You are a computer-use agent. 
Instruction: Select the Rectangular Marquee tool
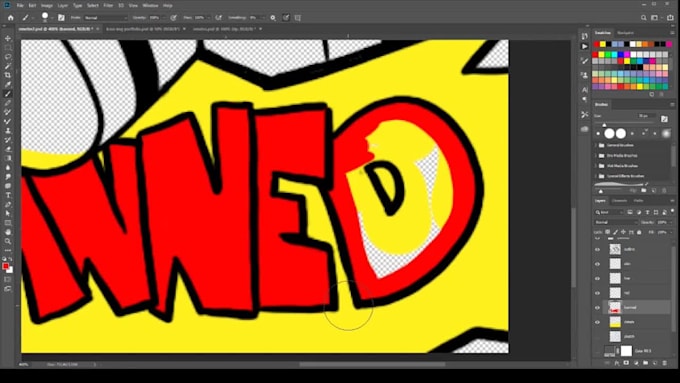(x=8, y=47)
